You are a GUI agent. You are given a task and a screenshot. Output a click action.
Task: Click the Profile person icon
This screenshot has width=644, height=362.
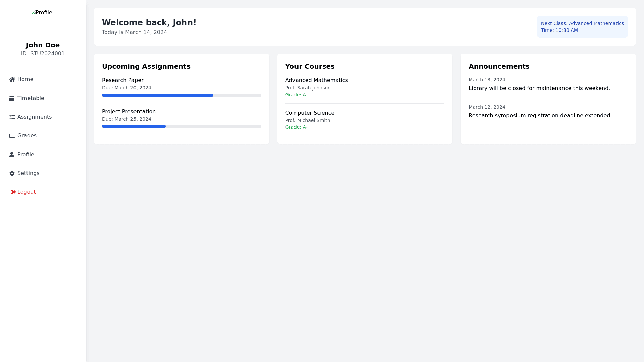pyautogui.click(x=12, y=155)
